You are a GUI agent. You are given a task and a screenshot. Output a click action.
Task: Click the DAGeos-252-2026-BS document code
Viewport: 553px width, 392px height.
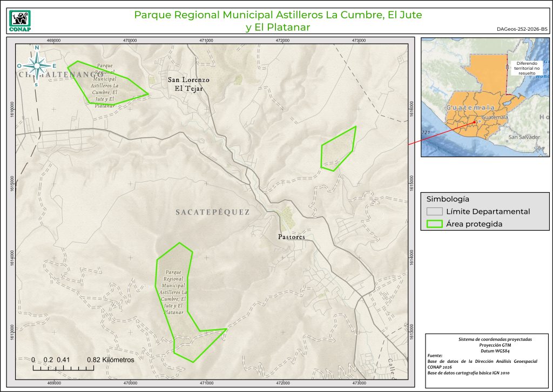(521, 29)
